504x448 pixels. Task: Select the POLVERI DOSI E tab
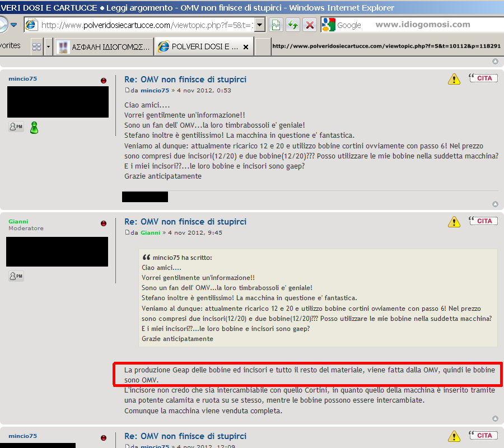[204, 47]
